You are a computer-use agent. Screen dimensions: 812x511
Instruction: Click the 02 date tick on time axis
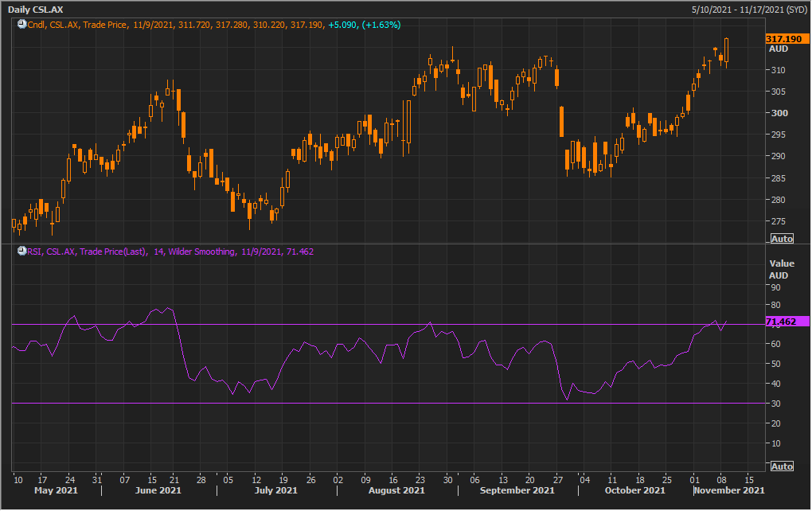(338, 480)
